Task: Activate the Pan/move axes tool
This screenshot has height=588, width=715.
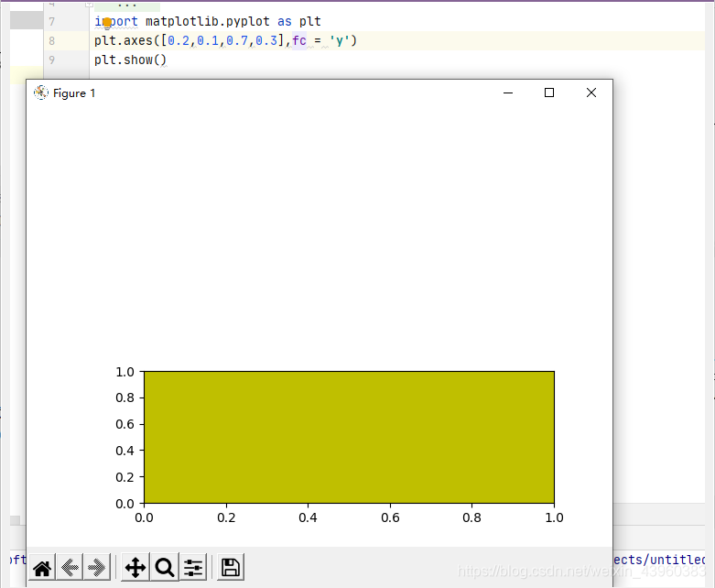Action: (135, 568)
